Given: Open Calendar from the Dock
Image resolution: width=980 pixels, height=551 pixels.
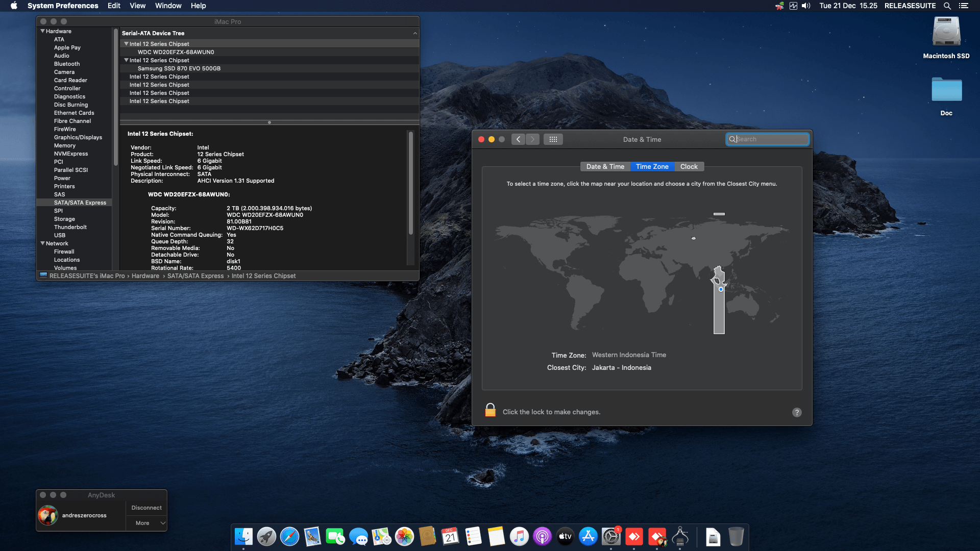Looking at the screenshot, I should point(450,537).
